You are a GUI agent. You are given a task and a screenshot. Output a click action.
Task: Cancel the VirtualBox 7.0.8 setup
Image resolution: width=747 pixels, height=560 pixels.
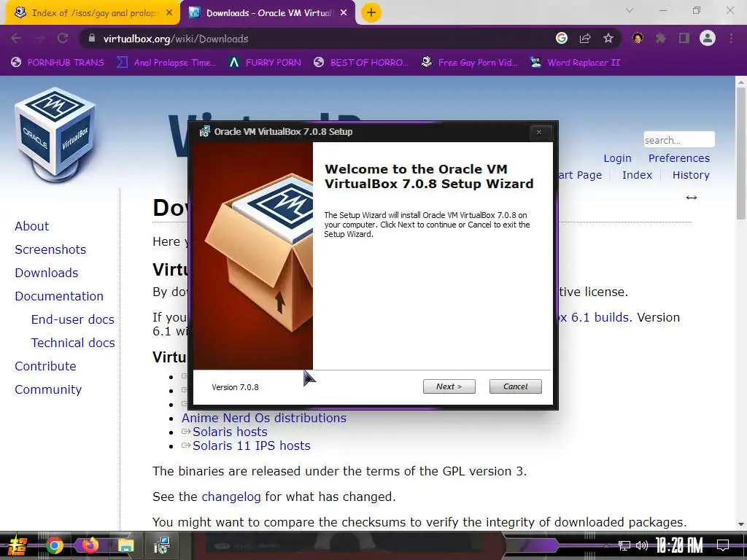[516, 386]
